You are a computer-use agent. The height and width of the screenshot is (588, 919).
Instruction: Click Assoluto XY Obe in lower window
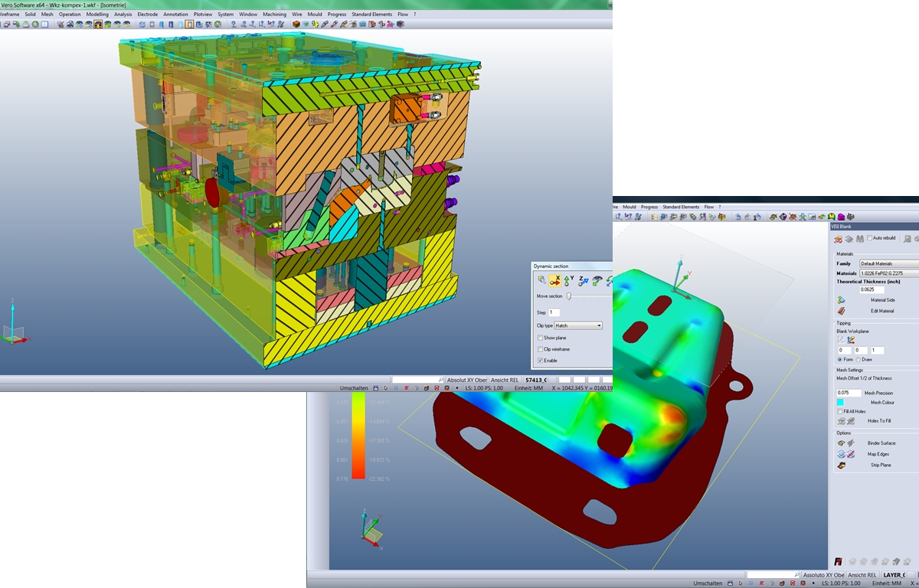823,575
